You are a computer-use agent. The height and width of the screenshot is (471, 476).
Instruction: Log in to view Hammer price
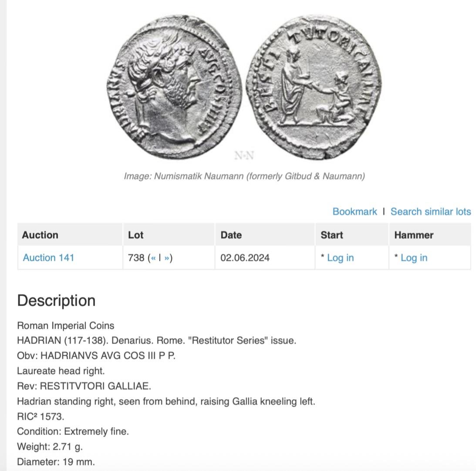pos(414,258)
